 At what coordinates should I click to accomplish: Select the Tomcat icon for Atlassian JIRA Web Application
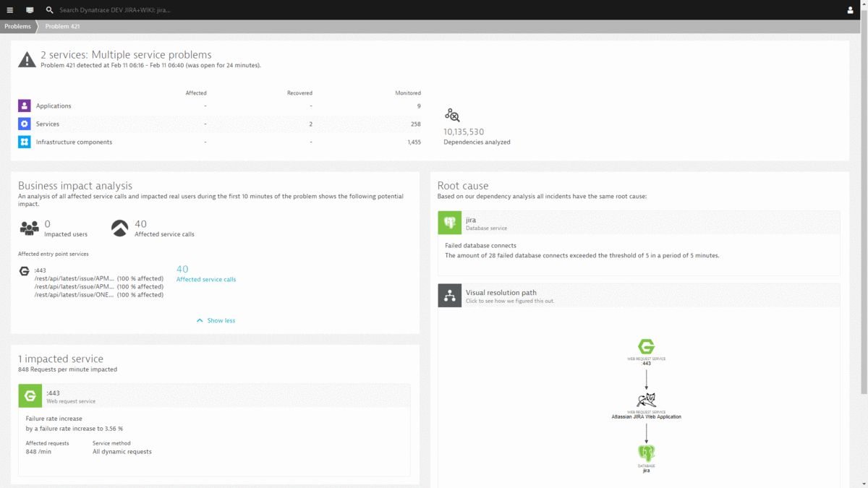(x=646, y=399)
